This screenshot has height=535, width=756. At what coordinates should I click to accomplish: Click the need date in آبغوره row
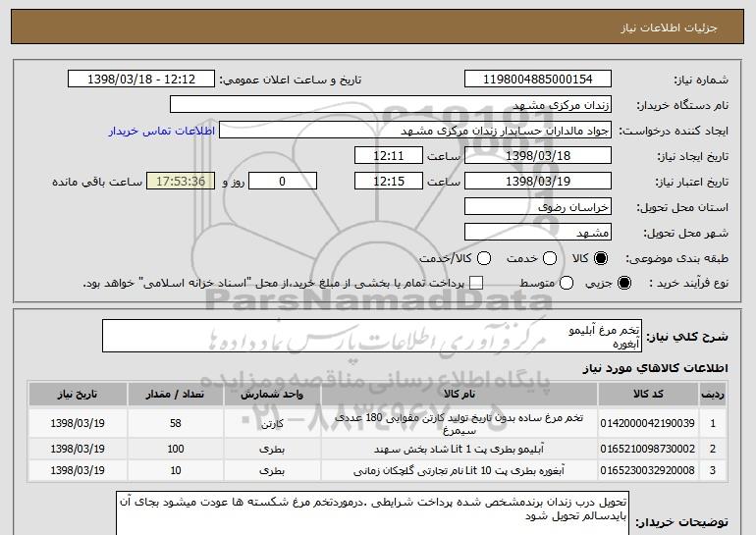coord(78,470)
